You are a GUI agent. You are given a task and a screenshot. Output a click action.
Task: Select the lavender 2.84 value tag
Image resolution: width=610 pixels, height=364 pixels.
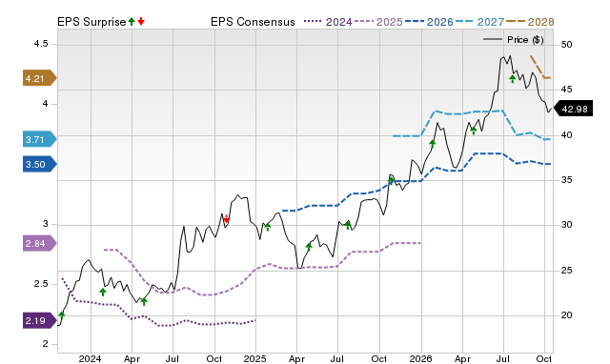point(40,243)
